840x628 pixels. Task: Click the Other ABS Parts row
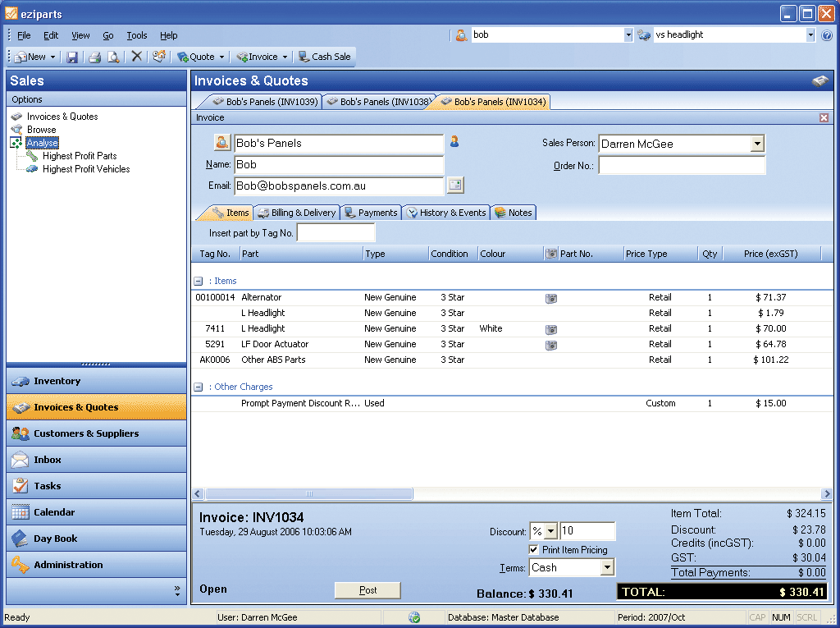point(512,360)
